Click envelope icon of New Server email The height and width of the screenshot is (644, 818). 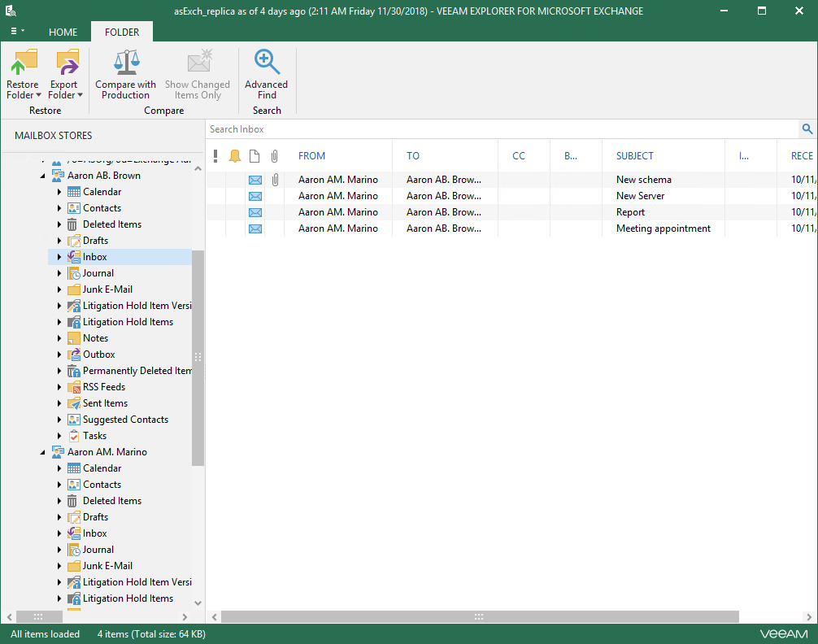[255, 196]
